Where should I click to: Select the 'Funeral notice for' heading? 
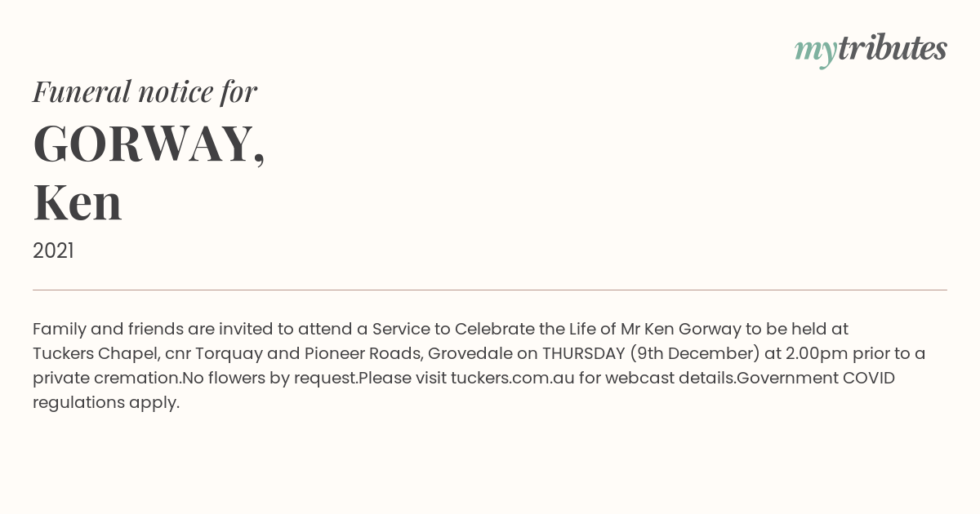pos(145,91)
